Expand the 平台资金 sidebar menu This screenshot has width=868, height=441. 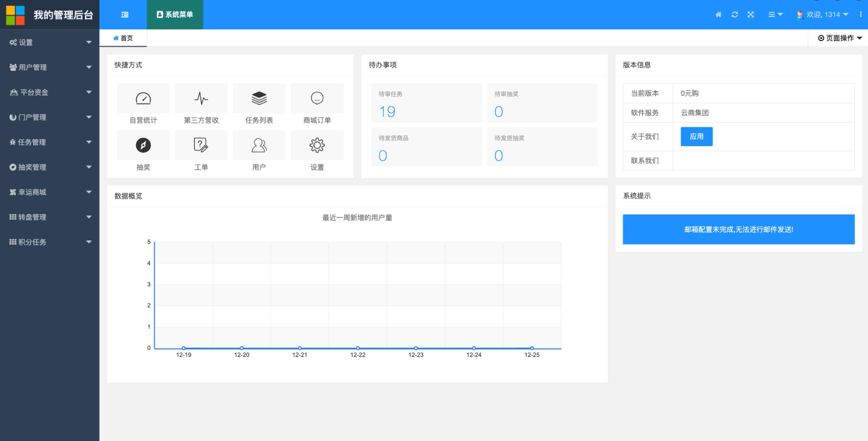(x=50, y=92)
